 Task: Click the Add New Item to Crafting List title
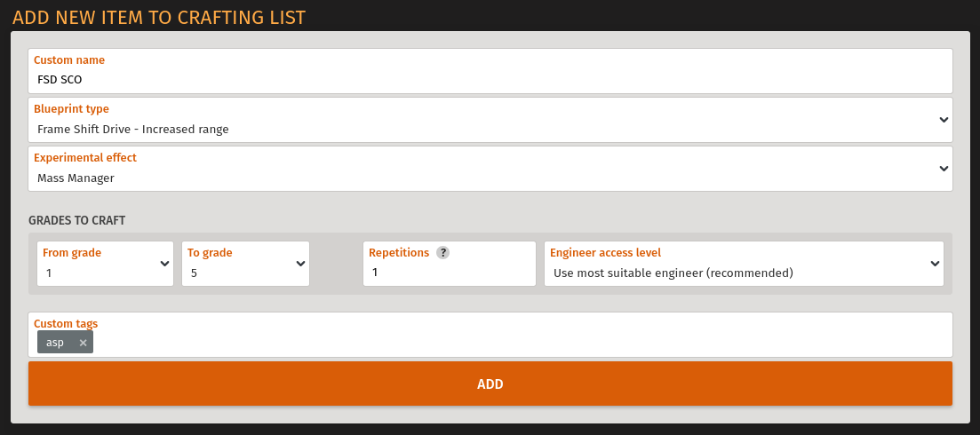pos(159,17)
